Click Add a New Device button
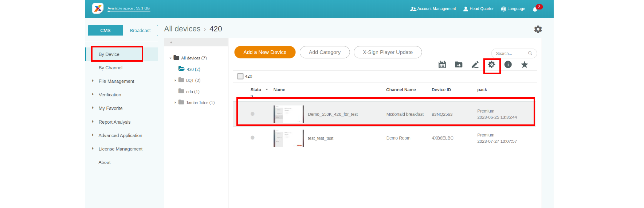 (x=265, y=52)
